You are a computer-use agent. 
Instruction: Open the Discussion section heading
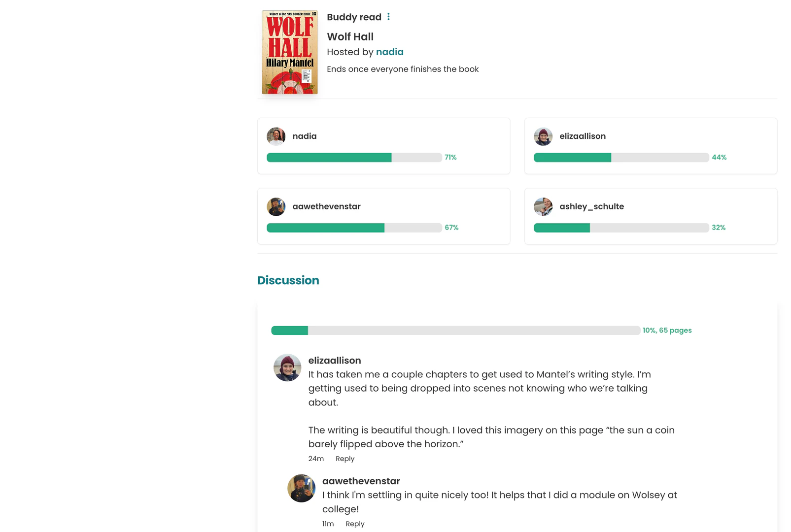click(x=288, y=280)
